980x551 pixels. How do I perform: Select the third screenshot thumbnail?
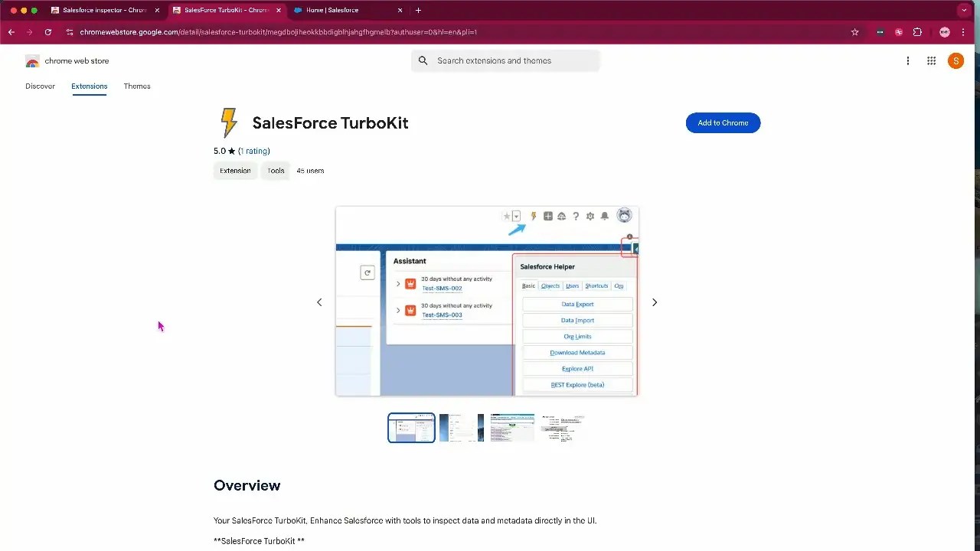(512, 428)
